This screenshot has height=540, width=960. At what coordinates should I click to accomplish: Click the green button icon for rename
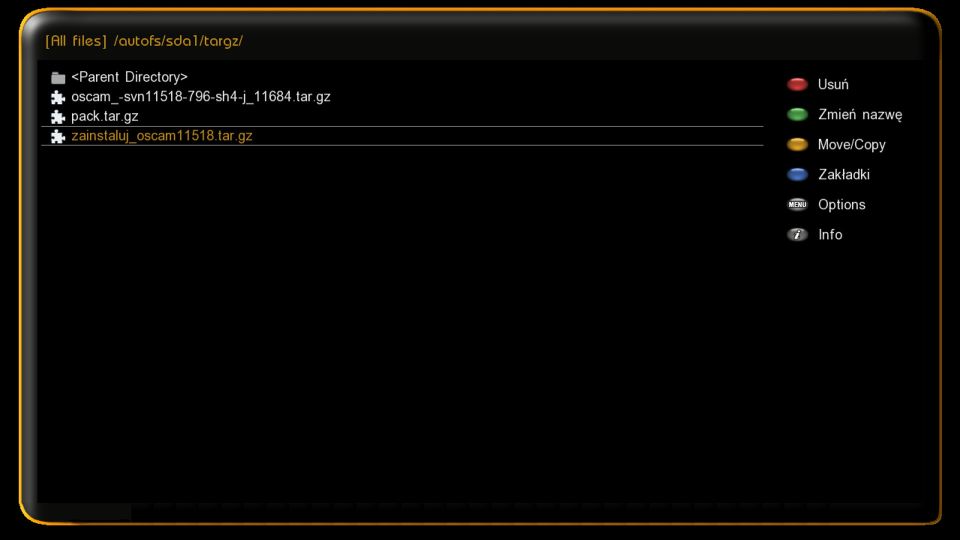click(797, 114)
